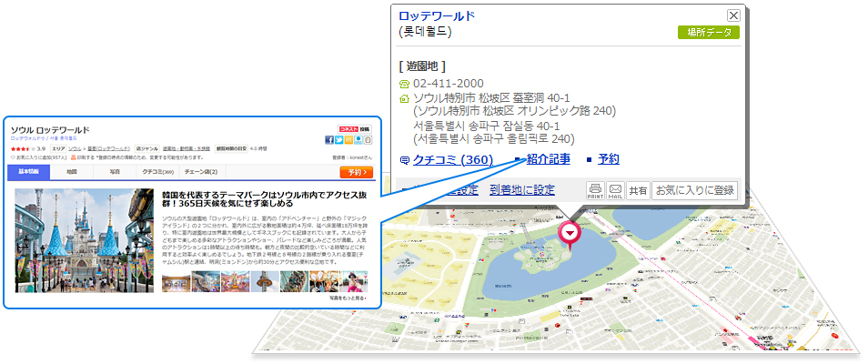
Task: Click the コネスト投稿 button
Action: [x=355, y=129]
